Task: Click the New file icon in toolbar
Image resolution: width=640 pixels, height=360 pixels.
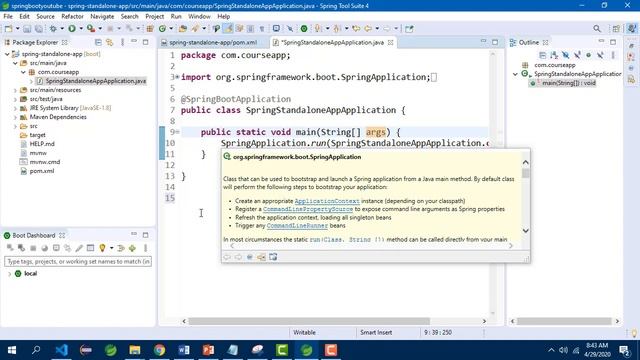Action: click(x=9, y=29)
